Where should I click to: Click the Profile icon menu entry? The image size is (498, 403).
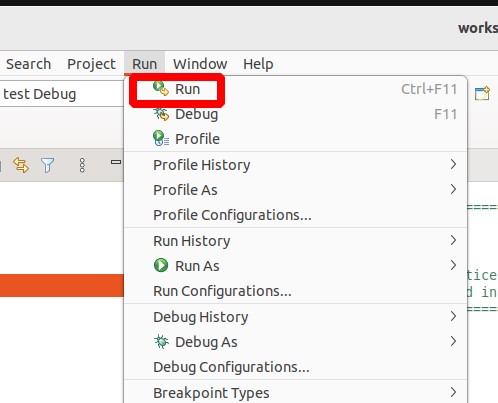[161, 138]
